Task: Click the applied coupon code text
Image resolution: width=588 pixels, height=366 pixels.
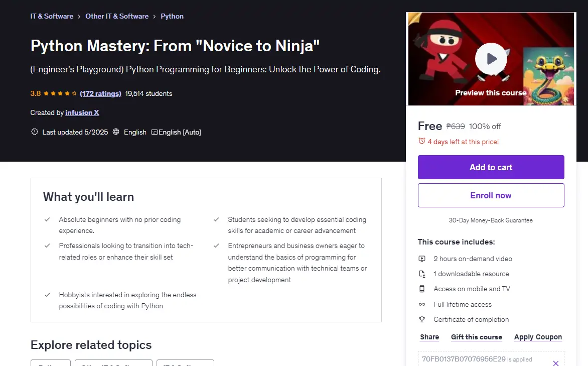Action: pos(464,359)
